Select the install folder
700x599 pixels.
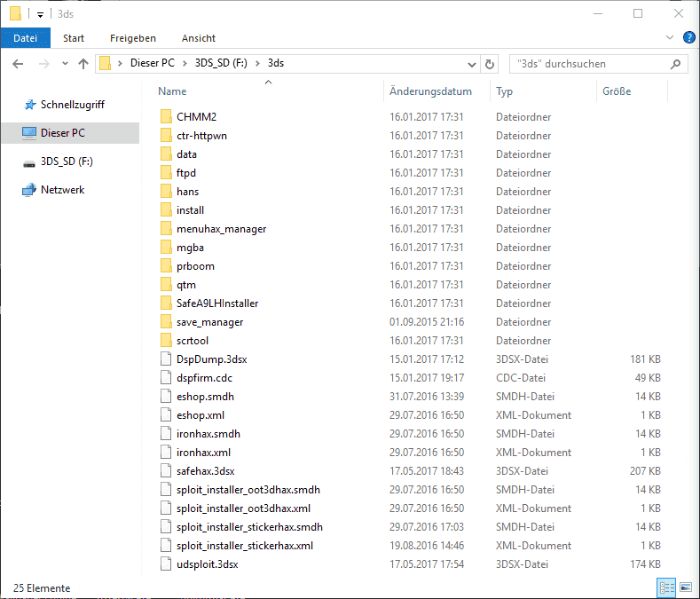pos(190,210)
